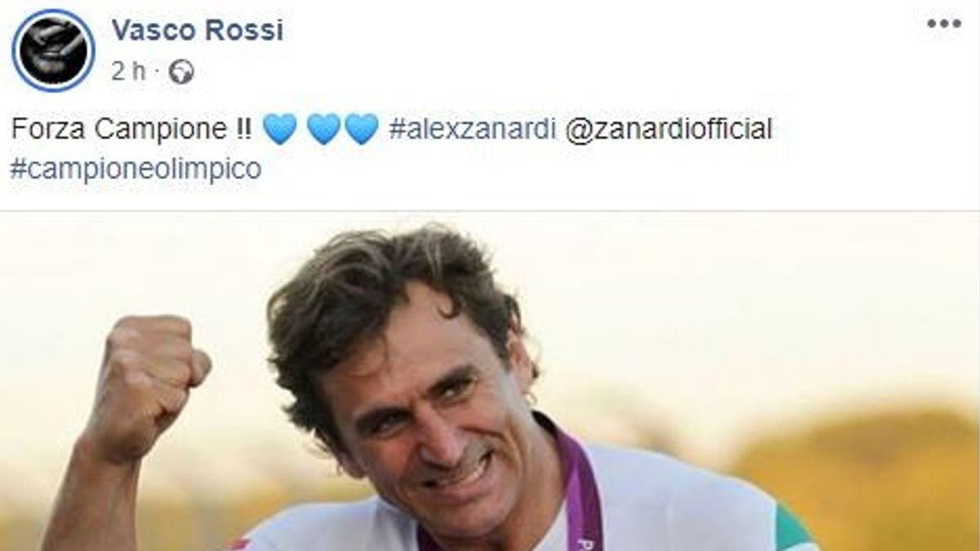This screenshot has width=980, height=551.
Task: Open the "2 h" post timestamp
Action: pos(127,72)
